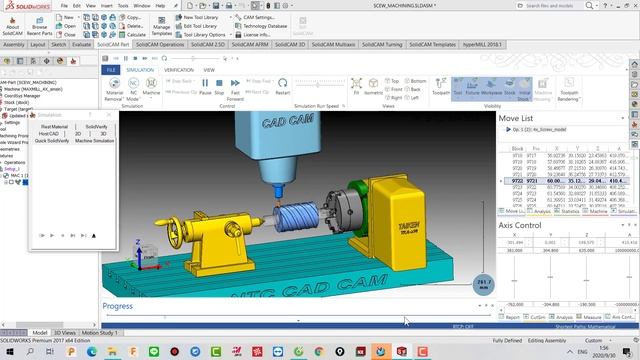Toggle Stock visibility

tap(509, 87)
